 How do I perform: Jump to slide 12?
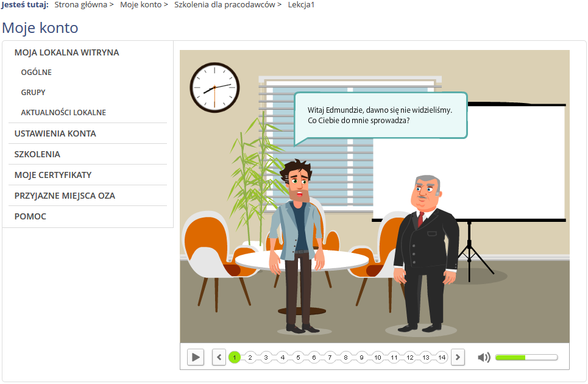[x=410, y=357]
